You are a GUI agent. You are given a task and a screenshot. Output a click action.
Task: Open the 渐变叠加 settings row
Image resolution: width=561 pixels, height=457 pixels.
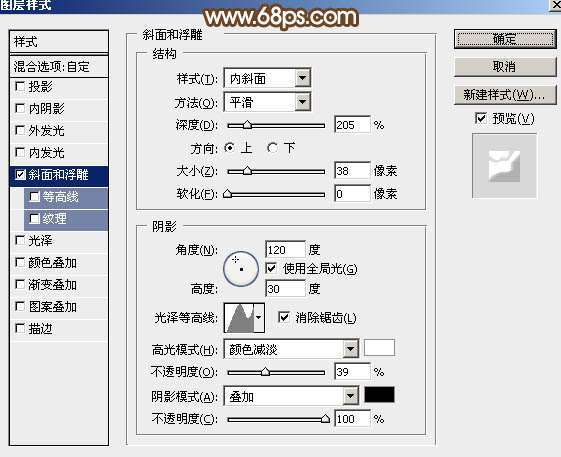(59, 285)
